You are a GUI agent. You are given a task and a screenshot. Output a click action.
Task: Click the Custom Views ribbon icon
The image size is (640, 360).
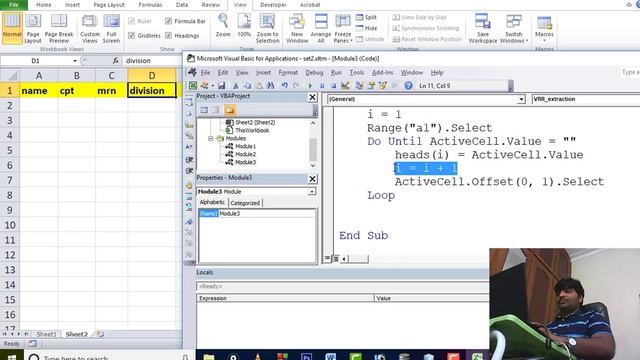(x=89, y=28)
